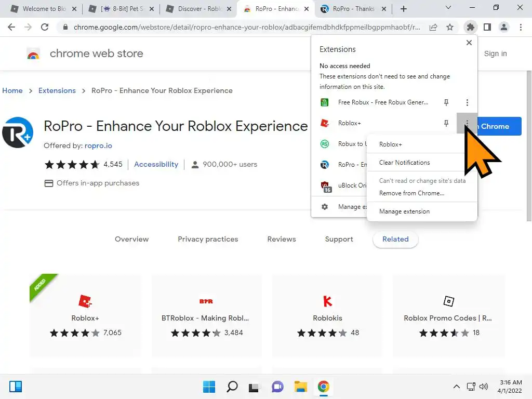Open File Explorer from taskbar

click(301, 387)
